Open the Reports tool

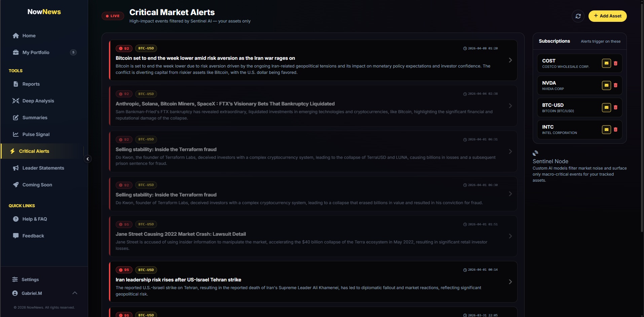pos(31,84)
